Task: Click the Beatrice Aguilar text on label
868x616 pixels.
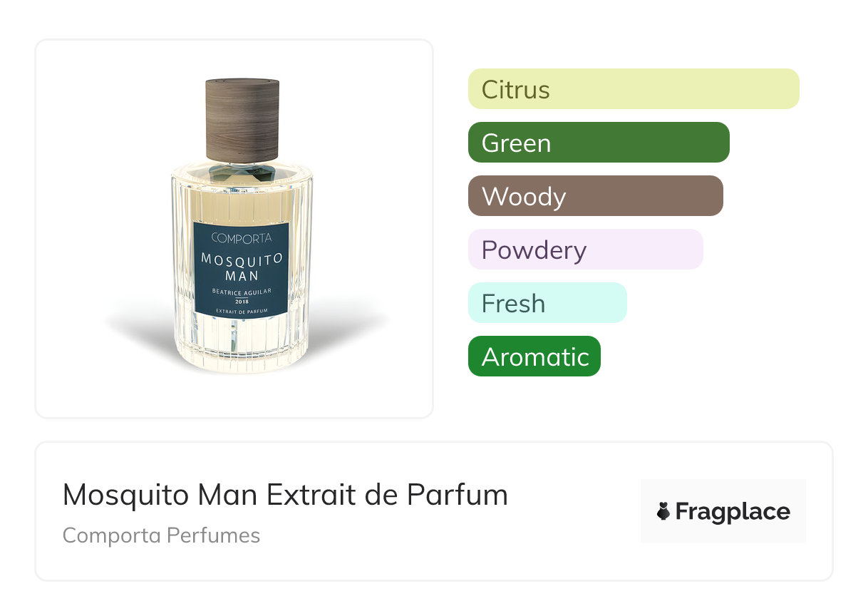Action: point(242,292)
